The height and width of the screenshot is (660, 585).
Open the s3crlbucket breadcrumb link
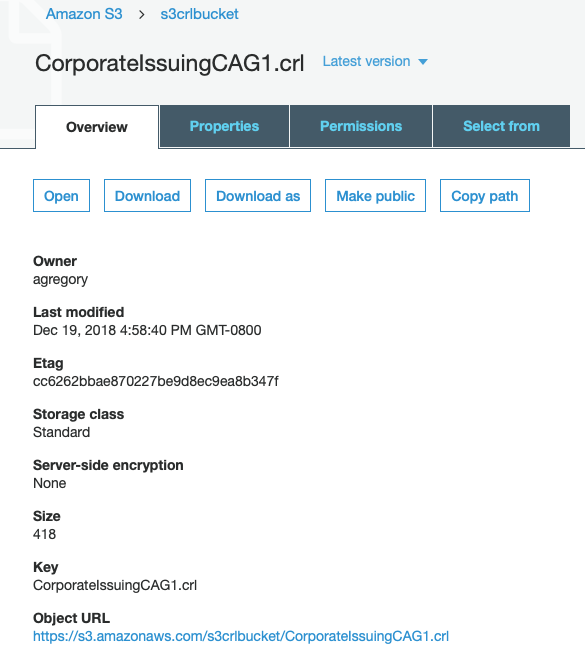pyautogui.click(x=199, y=14)
